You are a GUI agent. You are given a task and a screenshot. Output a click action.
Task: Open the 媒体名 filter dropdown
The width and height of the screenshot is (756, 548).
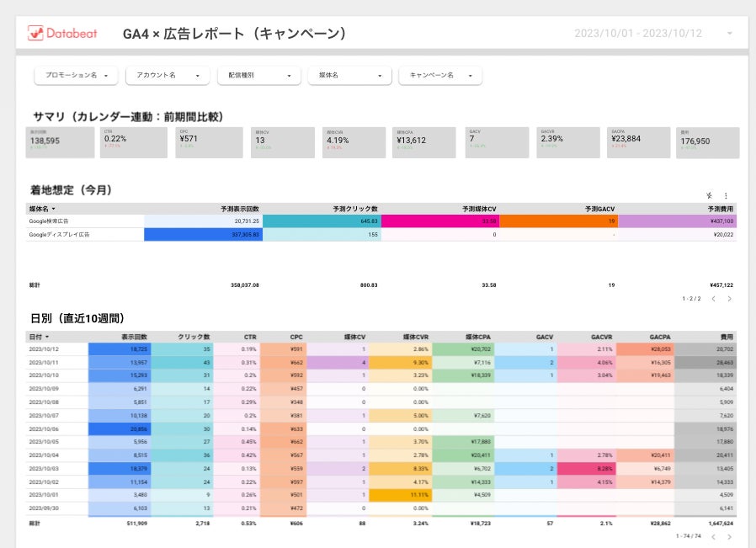tap(350, 75)
